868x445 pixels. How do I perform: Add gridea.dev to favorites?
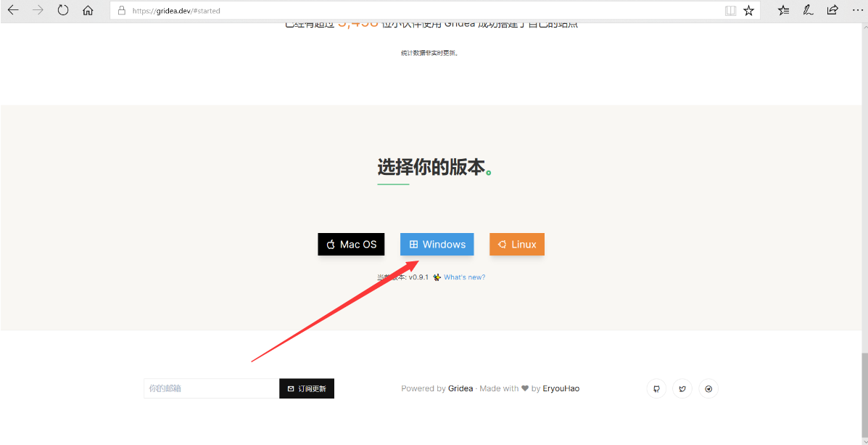click(x=748, y=10)
